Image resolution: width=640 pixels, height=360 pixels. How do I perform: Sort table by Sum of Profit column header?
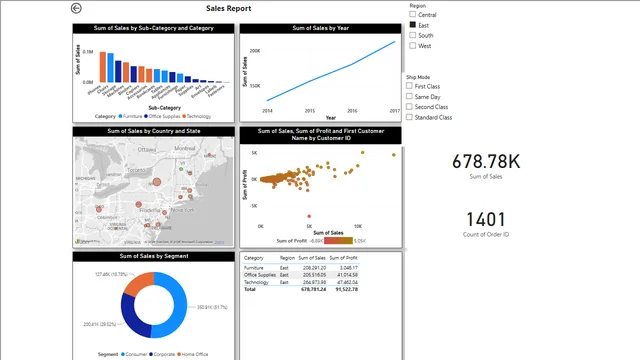click(x=343, y=258)
